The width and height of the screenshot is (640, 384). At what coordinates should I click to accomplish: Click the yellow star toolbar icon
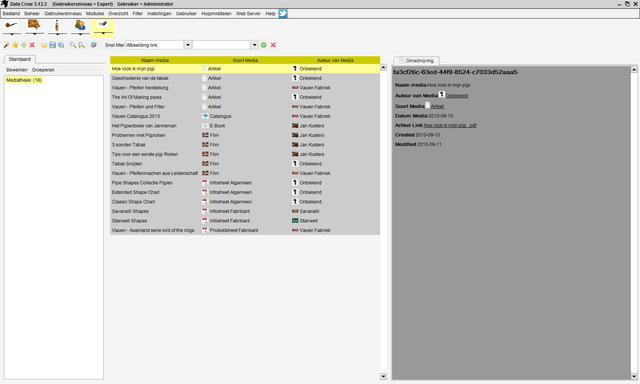tap(15, 45)
